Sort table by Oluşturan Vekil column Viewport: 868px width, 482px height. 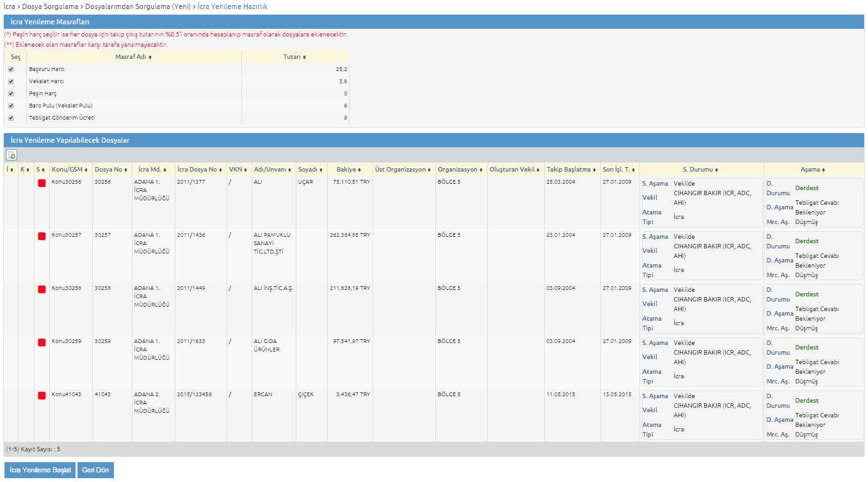point(515,170)
